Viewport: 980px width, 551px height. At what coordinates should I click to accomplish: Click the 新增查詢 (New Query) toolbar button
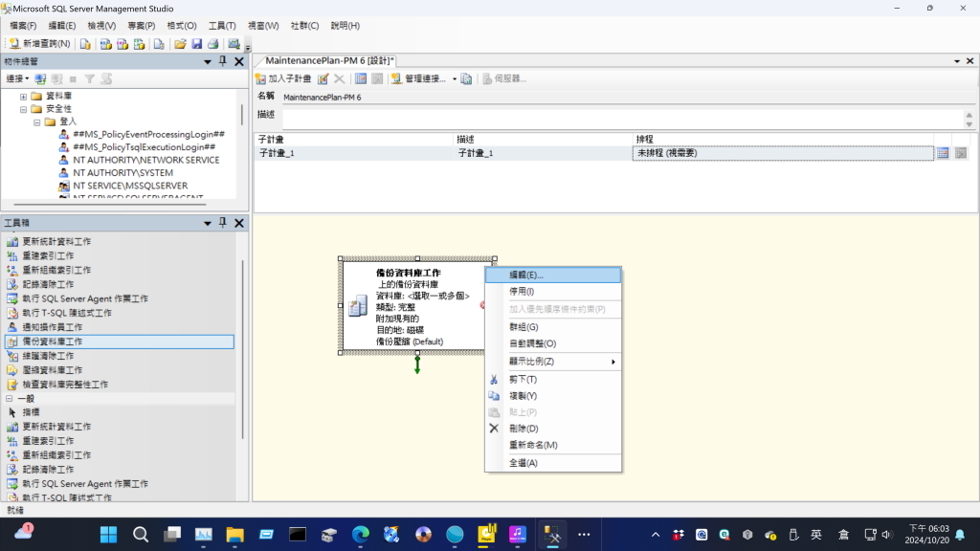tap(40, 44)
